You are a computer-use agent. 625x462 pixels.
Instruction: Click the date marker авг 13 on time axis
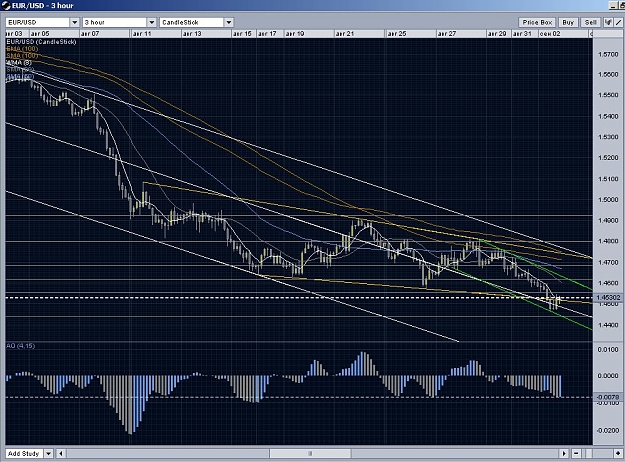(192, 34)
